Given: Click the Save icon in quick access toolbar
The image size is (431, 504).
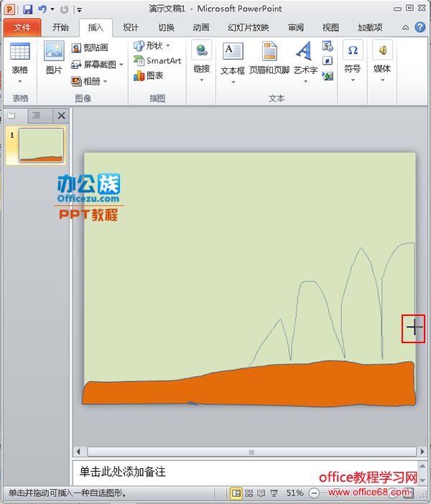Looking at the screenshot, I should (28, 9).
